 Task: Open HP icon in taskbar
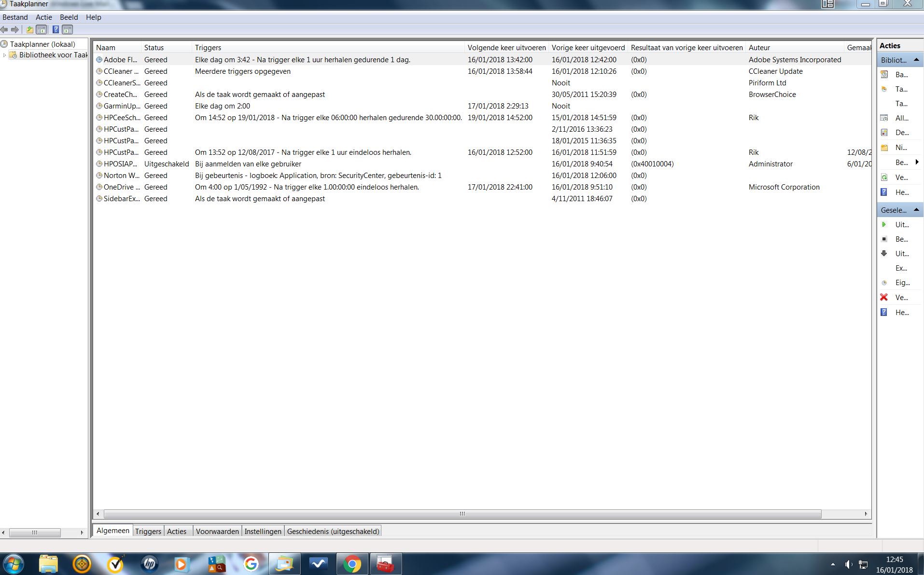150,564
